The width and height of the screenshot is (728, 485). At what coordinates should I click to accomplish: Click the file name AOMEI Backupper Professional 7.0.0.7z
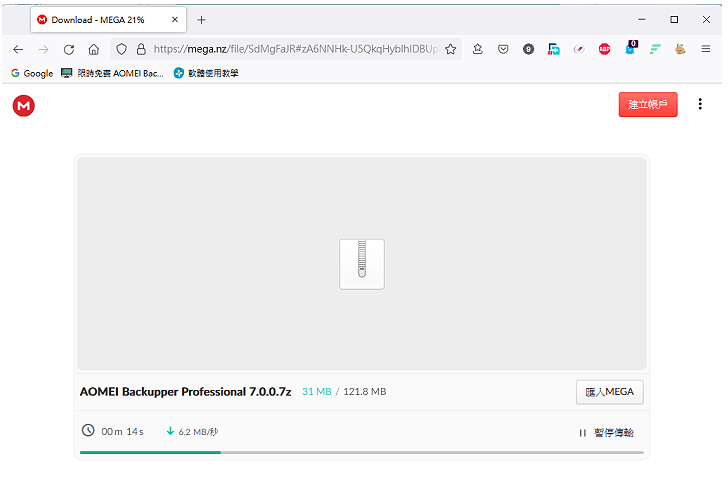(185, 392)
